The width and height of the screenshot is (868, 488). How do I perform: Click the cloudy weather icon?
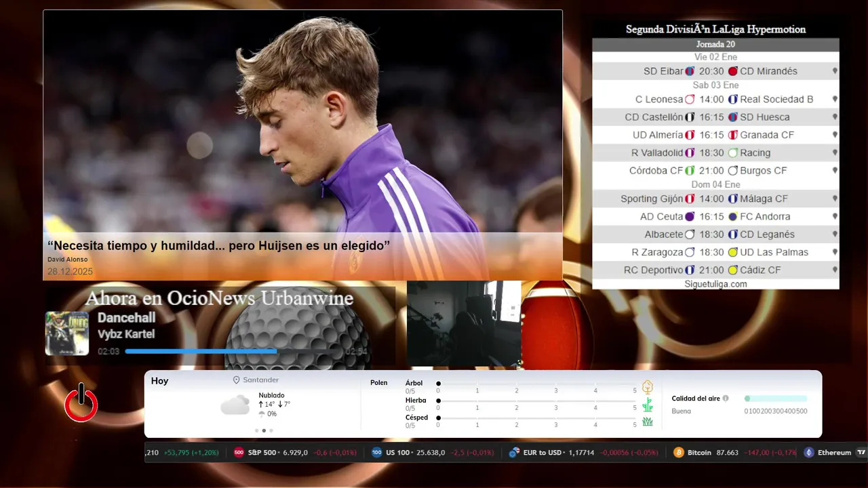pyautogui.click(x=235, y=405)
